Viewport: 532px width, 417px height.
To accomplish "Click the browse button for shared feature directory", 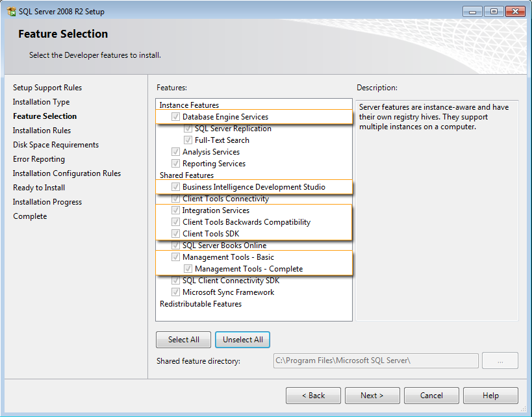I will (x=500, y=360).
